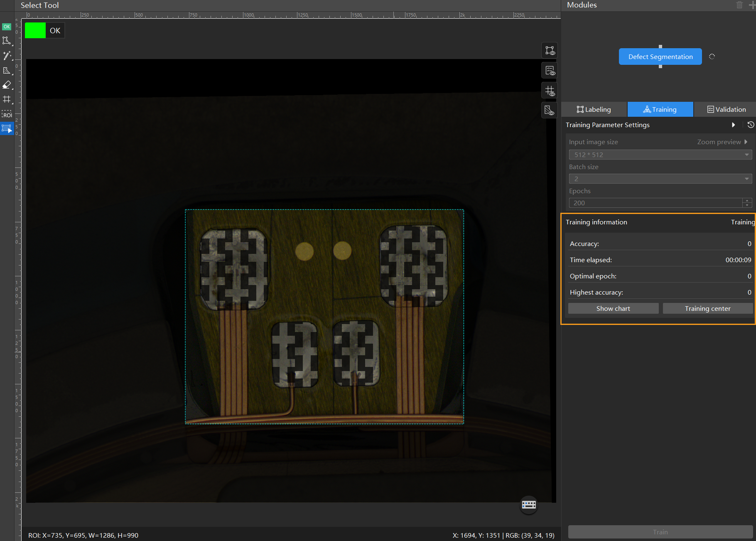Viewport: 756px width, 541px height.
Task: Click the Highest accuracy label
Action: click(x=596, y=293)
